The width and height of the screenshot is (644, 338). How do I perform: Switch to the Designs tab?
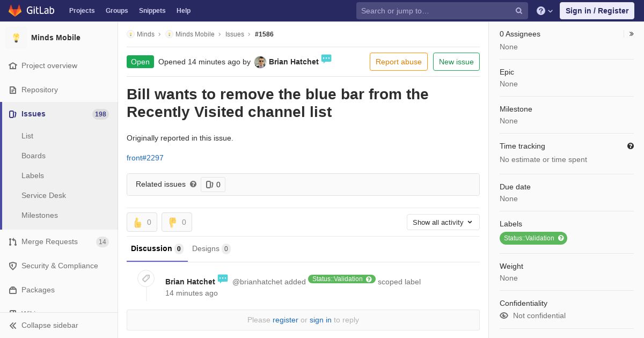[211, 249]
